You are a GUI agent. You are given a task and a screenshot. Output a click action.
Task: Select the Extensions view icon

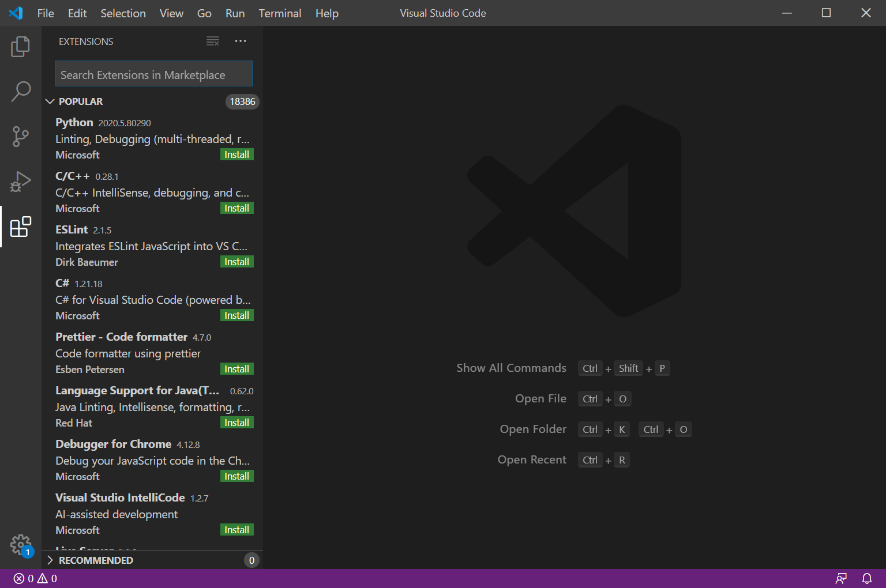click(21, 227)
